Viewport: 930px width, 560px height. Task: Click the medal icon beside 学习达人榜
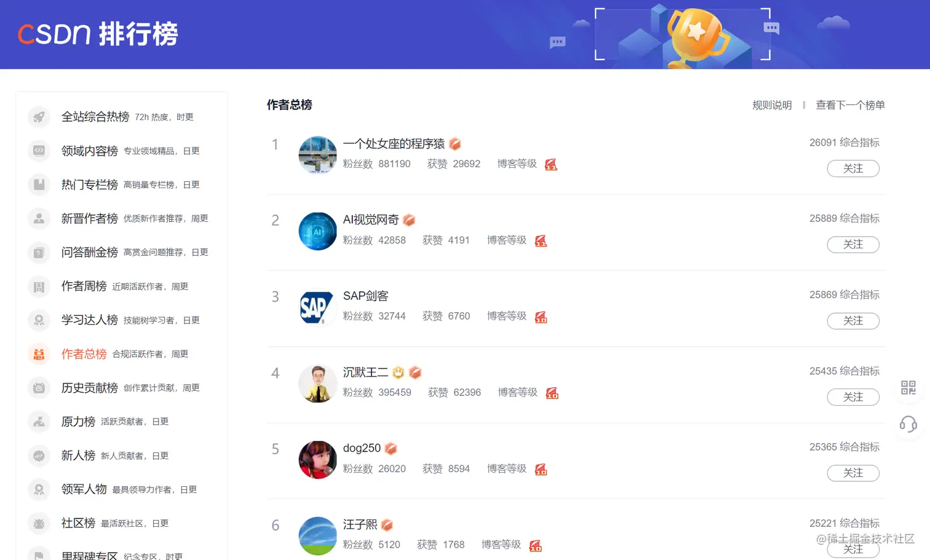tap(39, 320)
